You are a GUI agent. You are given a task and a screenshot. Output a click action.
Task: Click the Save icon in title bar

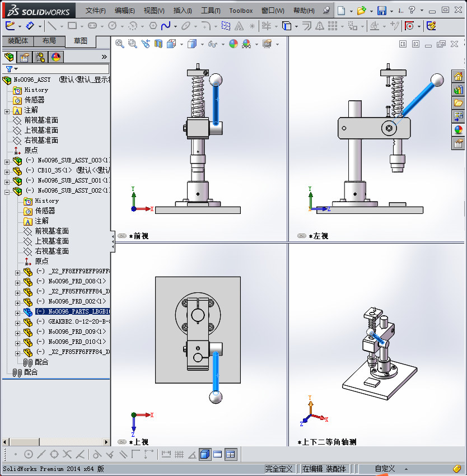tap(382, 11)
